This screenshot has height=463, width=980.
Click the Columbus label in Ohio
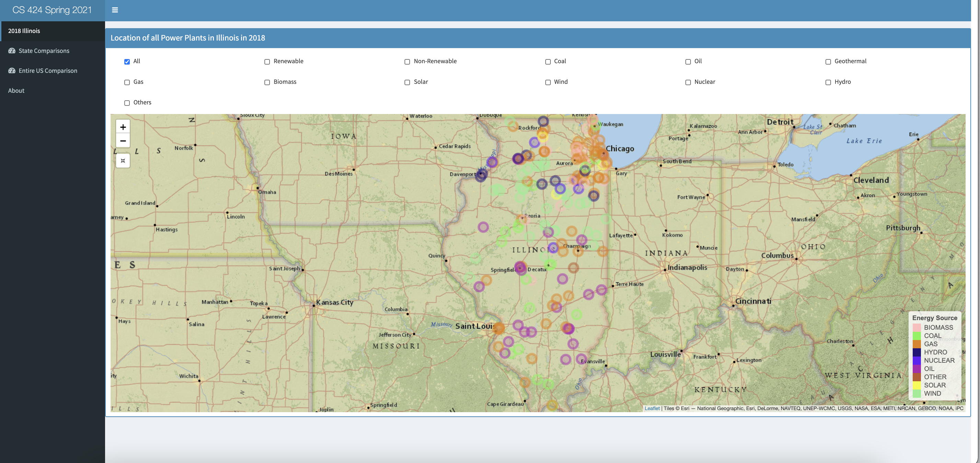[x=777, y=256]
